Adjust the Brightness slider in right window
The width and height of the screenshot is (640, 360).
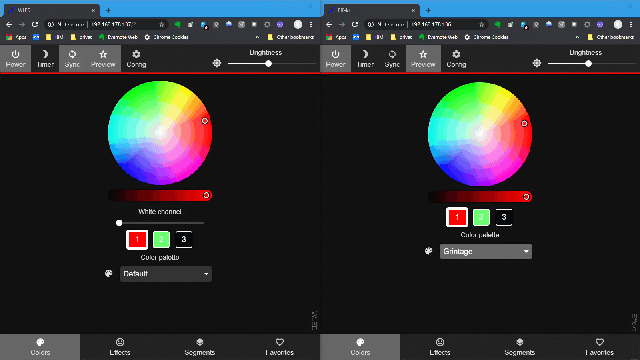591,64
